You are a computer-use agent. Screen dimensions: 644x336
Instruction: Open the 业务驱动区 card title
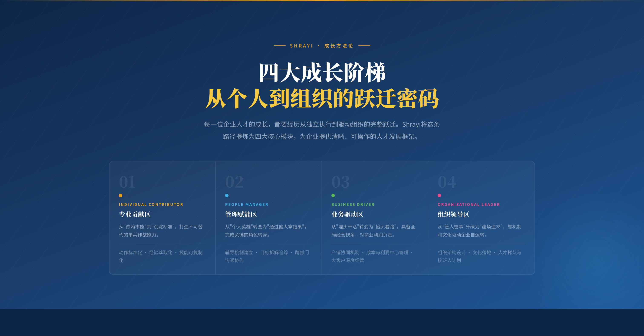347,214
